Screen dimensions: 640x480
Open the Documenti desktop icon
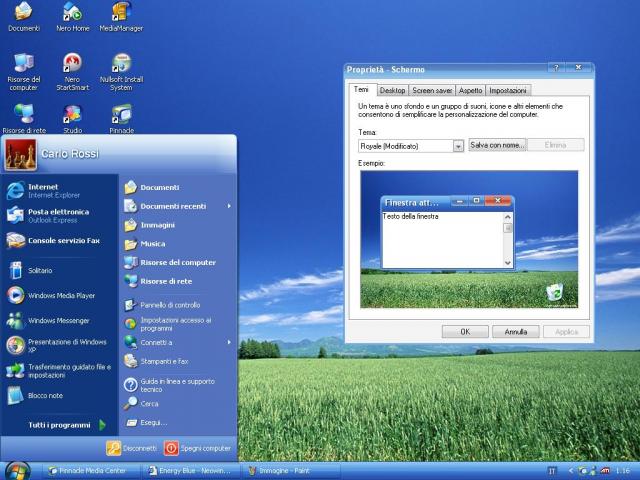coord(24,16)
